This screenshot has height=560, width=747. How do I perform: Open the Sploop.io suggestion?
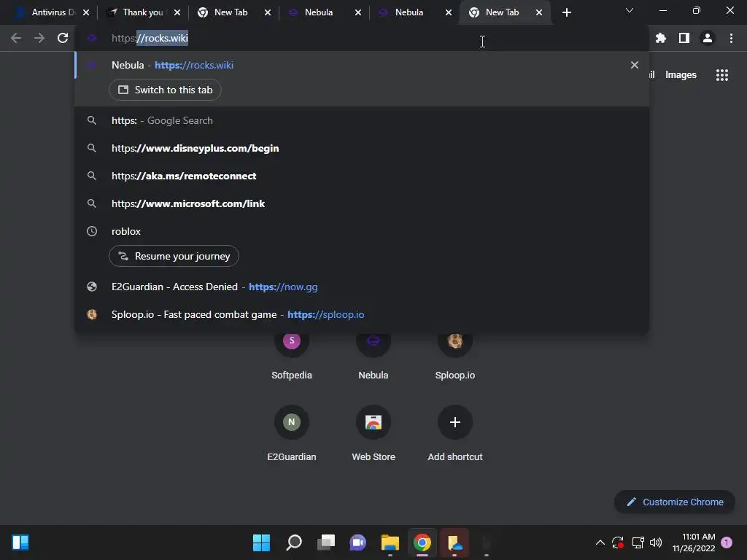pyautogui.click(x=362, y=314)
